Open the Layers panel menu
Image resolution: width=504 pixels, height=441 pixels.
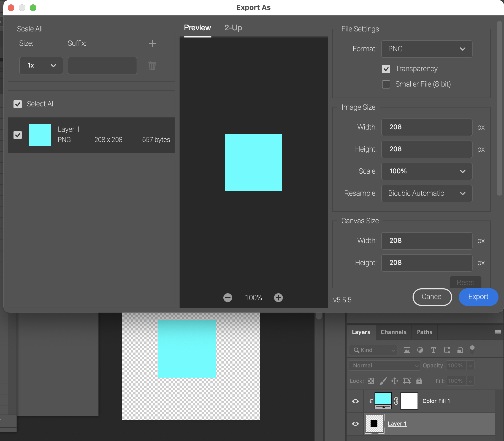(x=498, y=332)
